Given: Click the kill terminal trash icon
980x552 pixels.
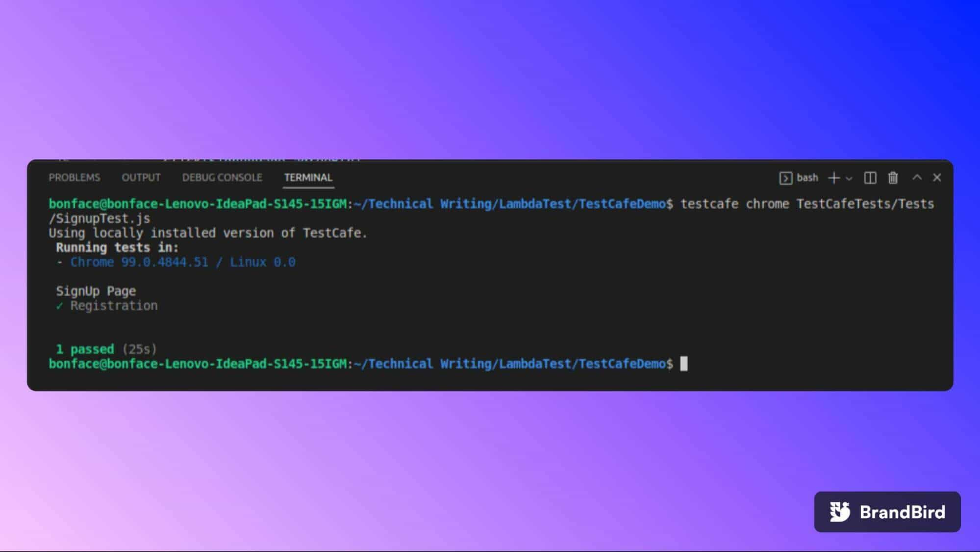Looking at the screenshot, I should [x=894, y=177].
